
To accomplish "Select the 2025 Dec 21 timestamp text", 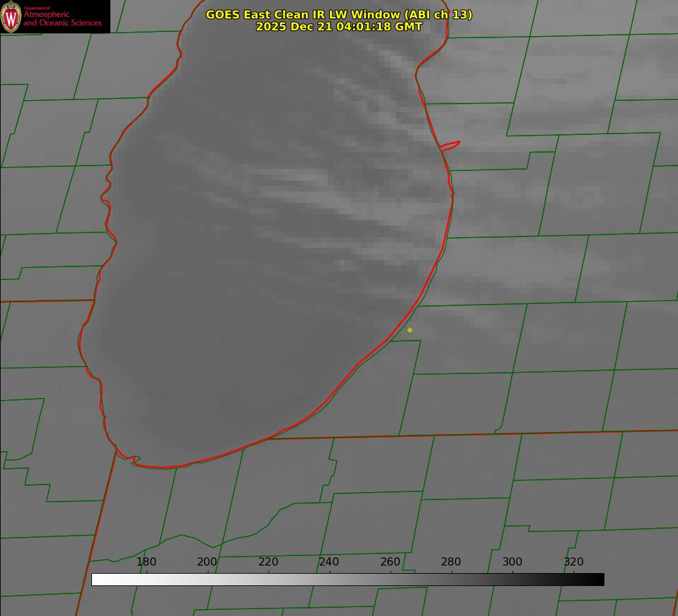I will pyautogui.click(x=339, y=27).
